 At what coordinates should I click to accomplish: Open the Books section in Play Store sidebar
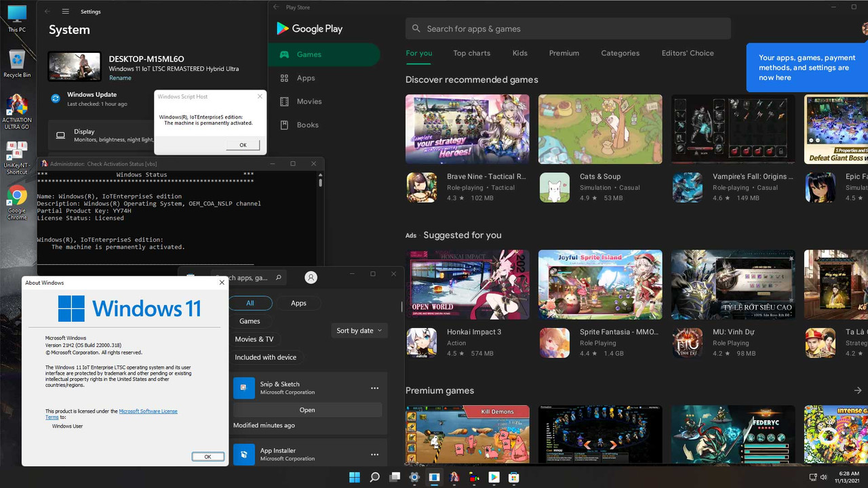click(307, 125)
